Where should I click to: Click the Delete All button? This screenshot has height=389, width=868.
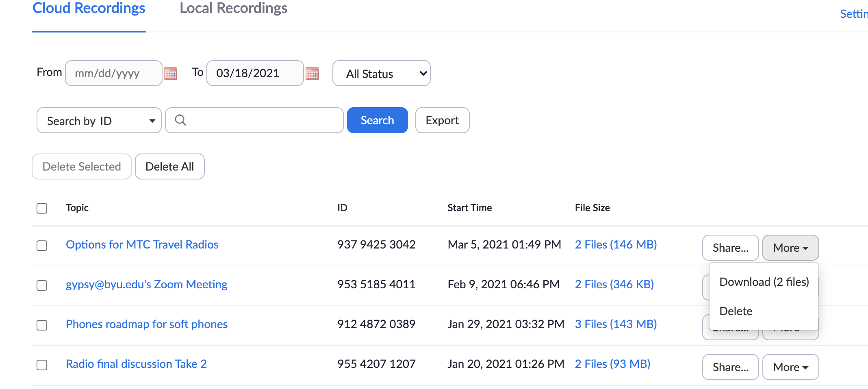(x=169, y=166)
